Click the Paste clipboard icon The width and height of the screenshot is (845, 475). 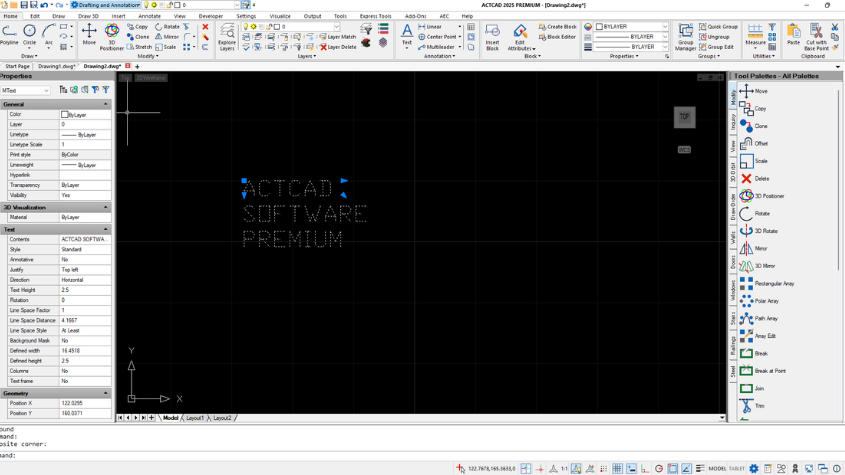(x=793, y=35)
